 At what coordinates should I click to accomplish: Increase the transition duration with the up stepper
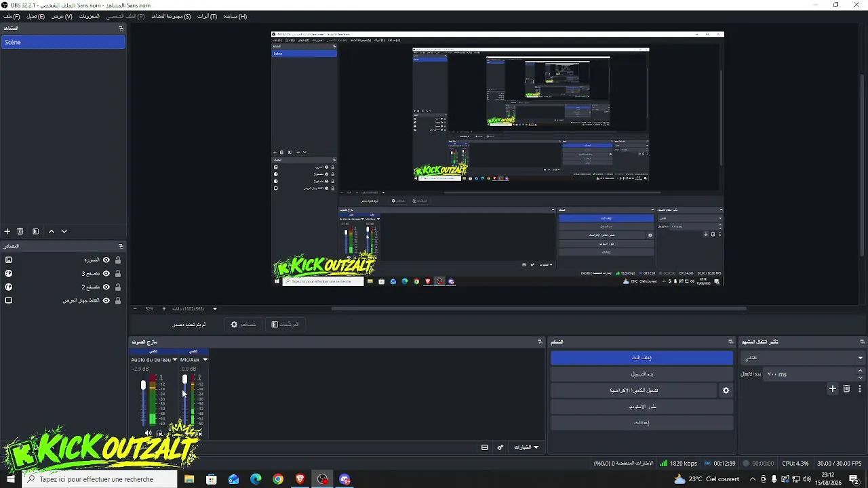coord(861,371)
